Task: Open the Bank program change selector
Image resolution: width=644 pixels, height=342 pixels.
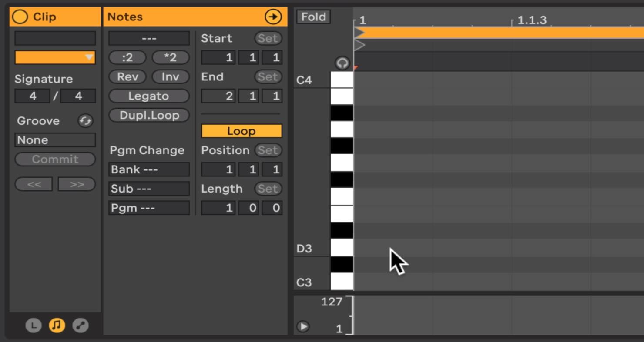Action: click(149, 169)
